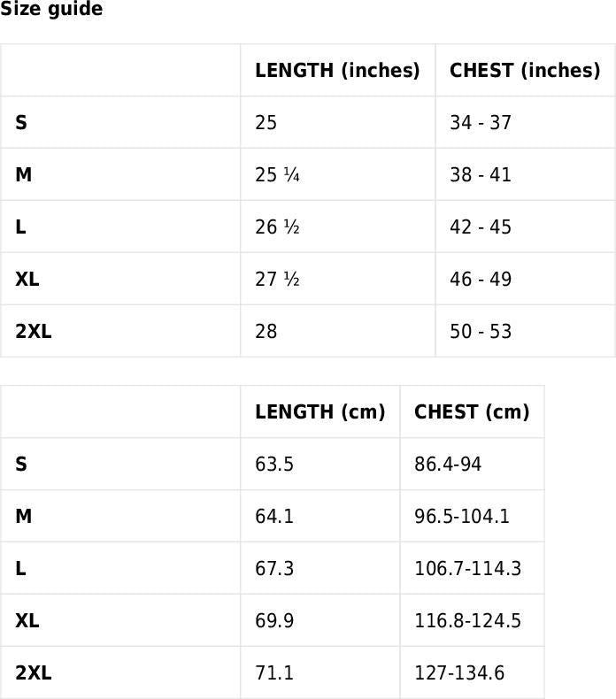
Task: Click the Size guide heading
Action: [51, 10]
